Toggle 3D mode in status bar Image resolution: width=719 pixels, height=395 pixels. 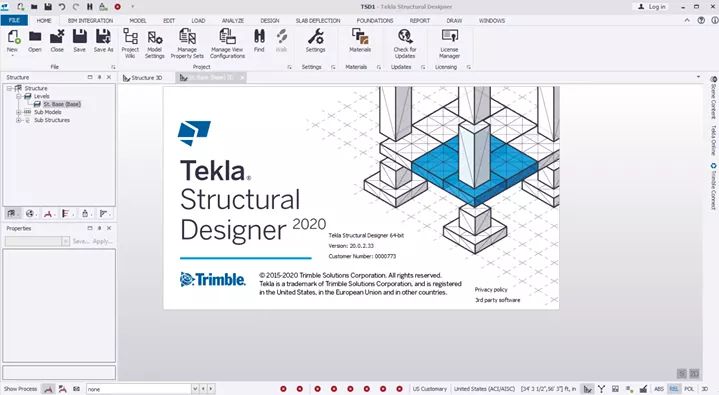click(x=705, y=389)
